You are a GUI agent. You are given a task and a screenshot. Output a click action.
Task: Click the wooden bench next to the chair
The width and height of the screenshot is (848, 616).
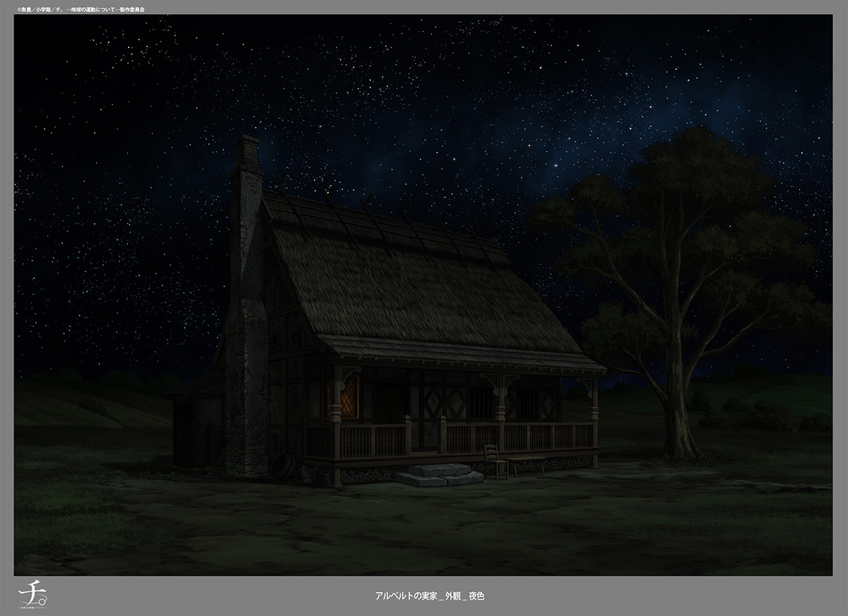pyautogui.click(x=526, y=463)
